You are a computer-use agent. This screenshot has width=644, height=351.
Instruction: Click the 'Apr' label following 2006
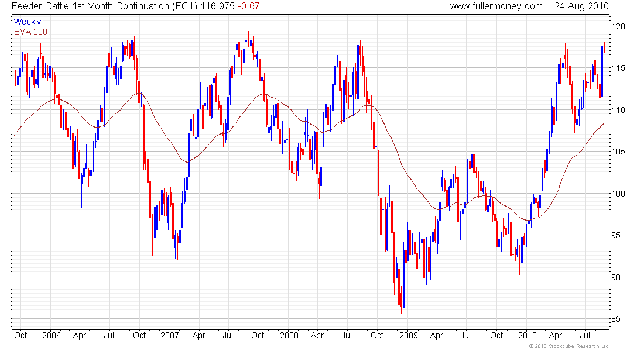80,335
